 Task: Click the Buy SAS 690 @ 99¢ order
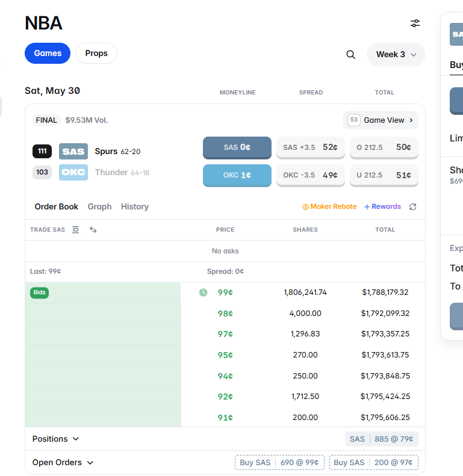tap(279, 463)
